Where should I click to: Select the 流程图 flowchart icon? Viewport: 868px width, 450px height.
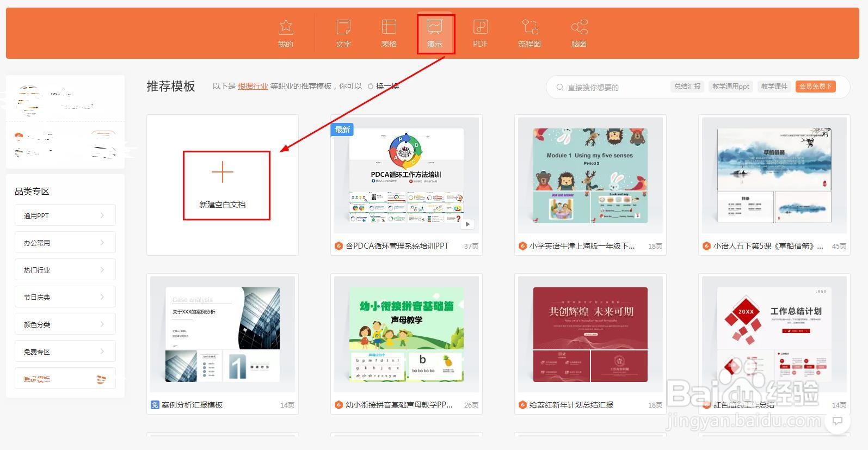tap(530, 27)
